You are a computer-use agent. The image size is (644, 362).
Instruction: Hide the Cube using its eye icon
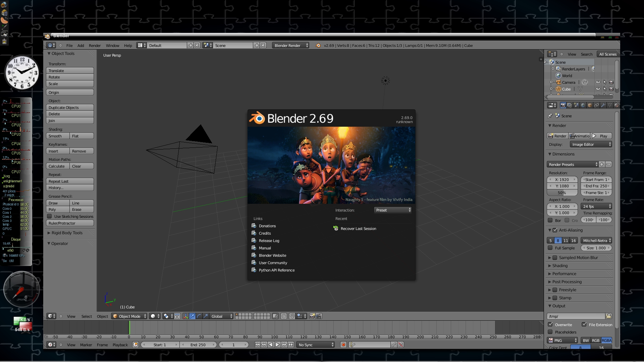598,89
